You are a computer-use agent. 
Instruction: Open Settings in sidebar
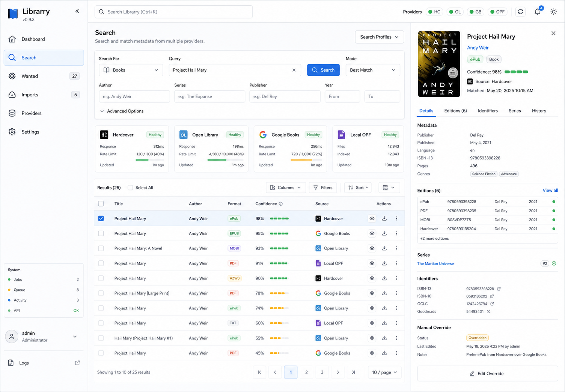pyautogui.click(x=44, y=132)
